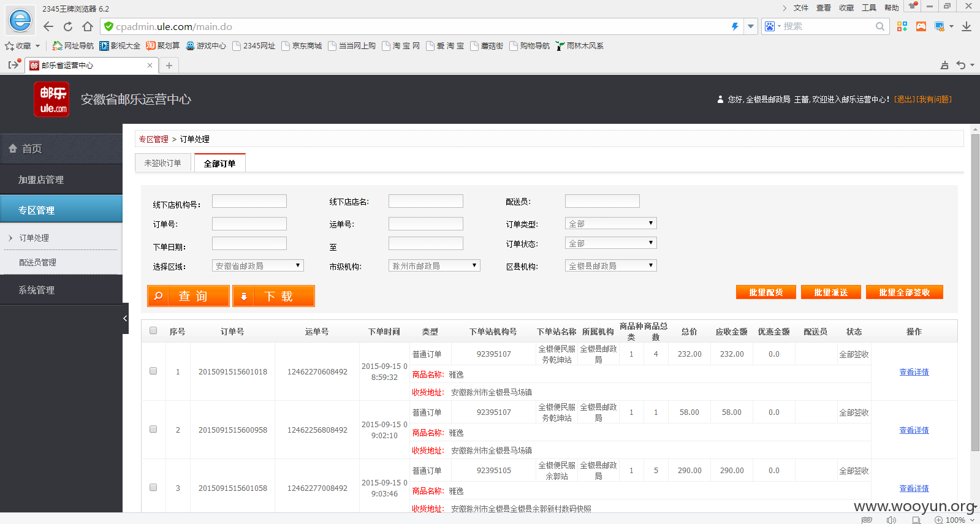Open the 区县机构 dropdown
The height and width of the screenshot is (524, 980).
click(610, 265)
